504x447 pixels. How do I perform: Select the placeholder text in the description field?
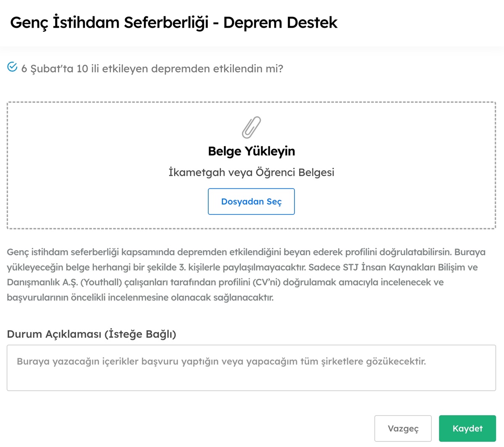[221, 361]
